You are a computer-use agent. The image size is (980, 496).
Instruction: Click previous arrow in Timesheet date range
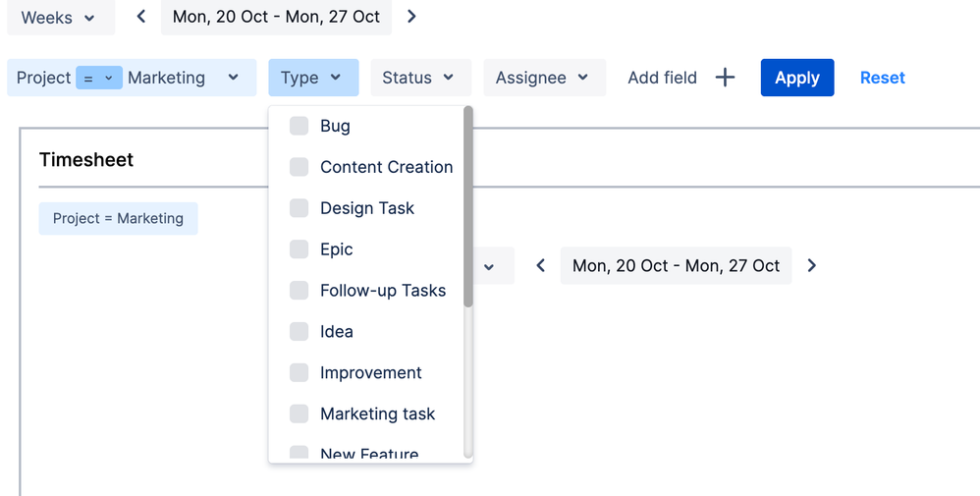540,265
